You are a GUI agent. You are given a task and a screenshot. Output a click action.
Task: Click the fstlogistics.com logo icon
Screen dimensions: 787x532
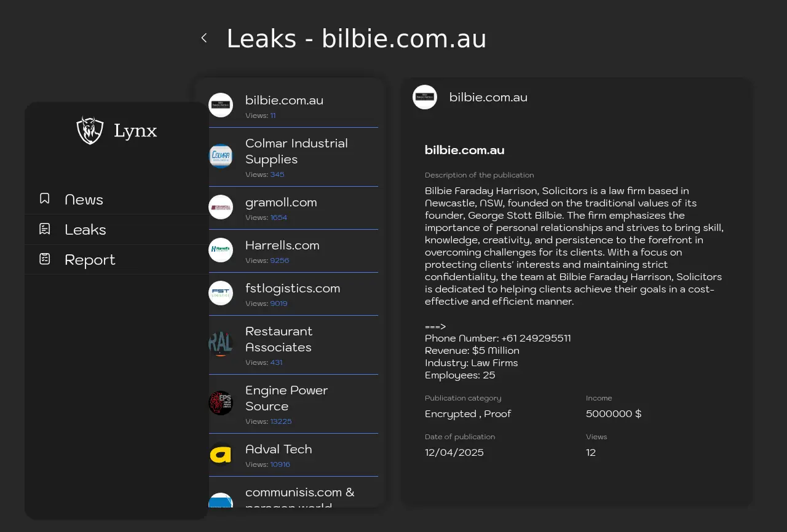(221, 293)
